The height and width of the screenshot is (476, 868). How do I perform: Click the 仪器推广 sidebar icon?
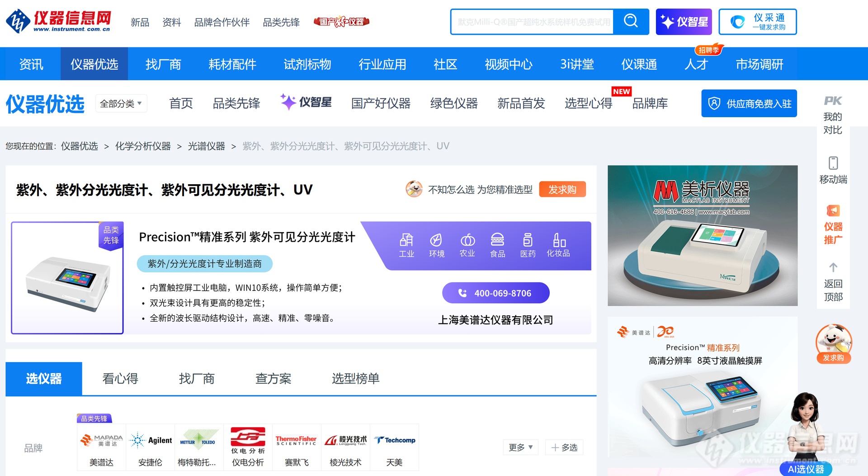point(833,211)
